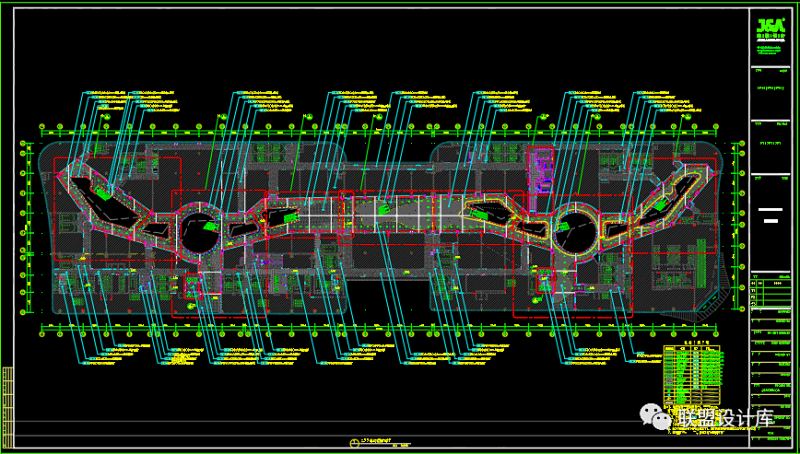
Task: Click the green JSA logo in title block
Action: [771, 28]
